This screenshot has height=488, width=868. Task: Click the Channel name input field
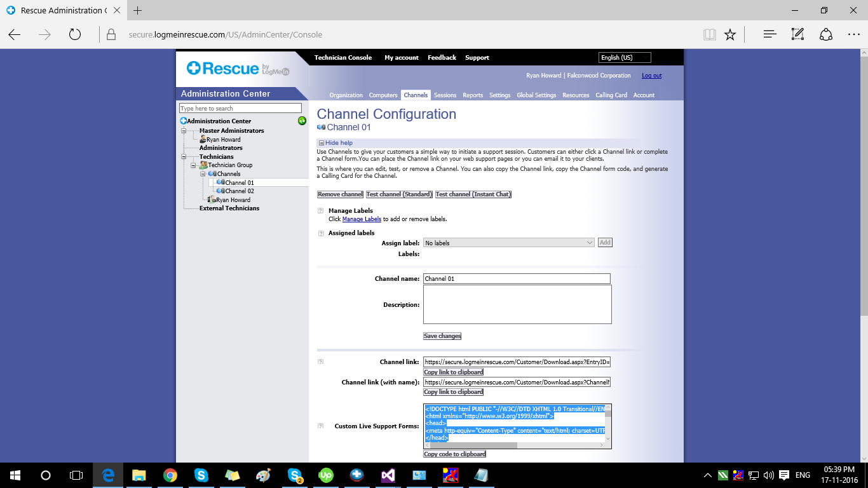click(x=517, y=279)
